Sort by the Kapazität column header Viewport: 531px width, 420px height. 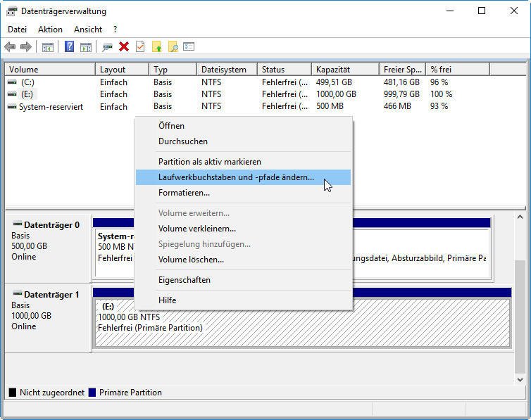tap(345, 70)
